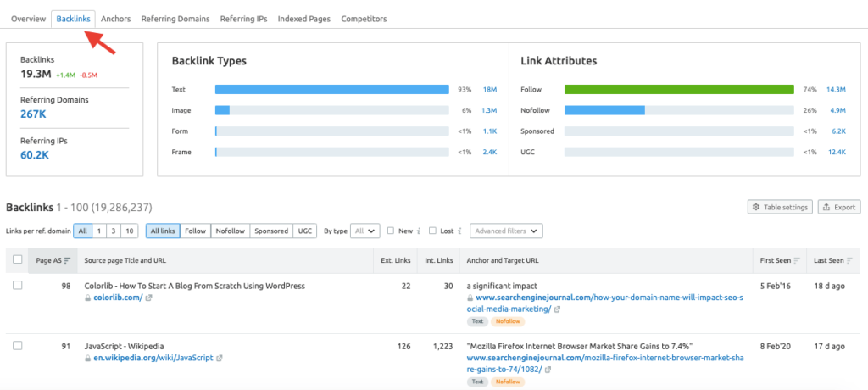868x390 pixels.
Task: Click the Nofollow tag in Wikipedia row
Action: click(508, 382)
